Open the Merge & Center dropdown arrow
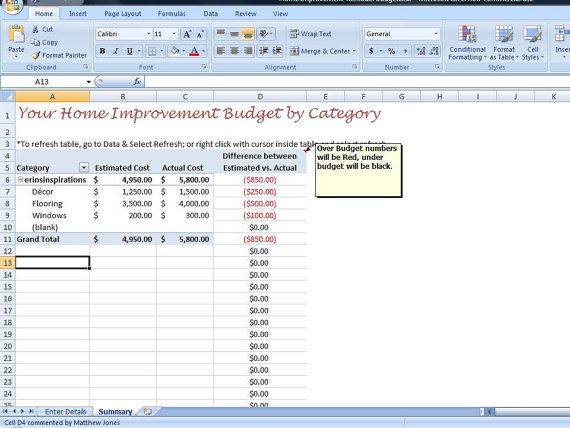Image resolution: width=570 pixels, height=428 pixels. [x=354, y=51]
